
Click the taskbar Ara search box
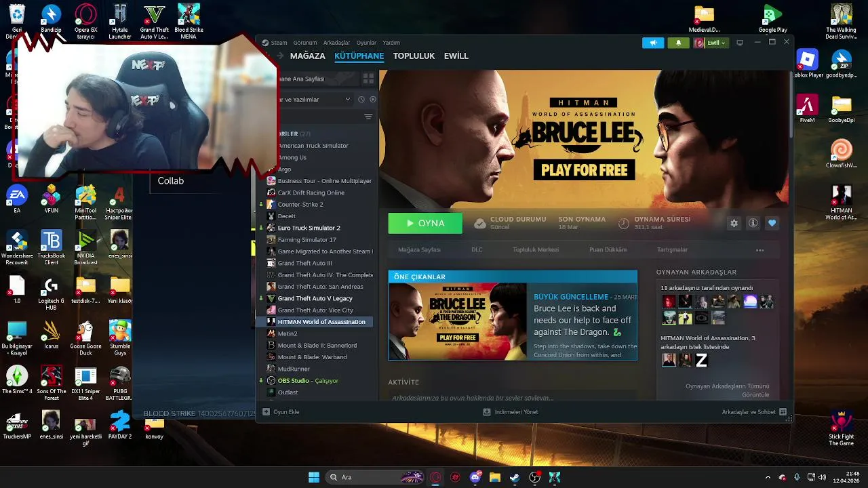375,477
